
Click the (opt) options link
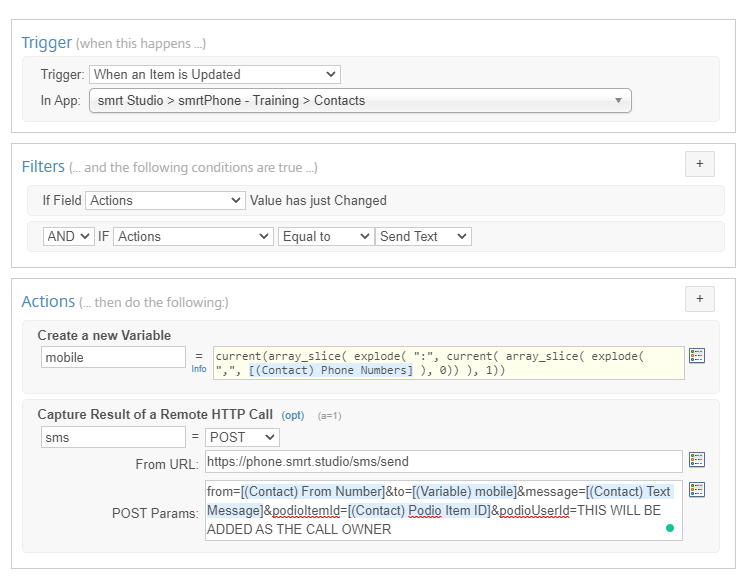pyautogui.click(x=292, y=414)
